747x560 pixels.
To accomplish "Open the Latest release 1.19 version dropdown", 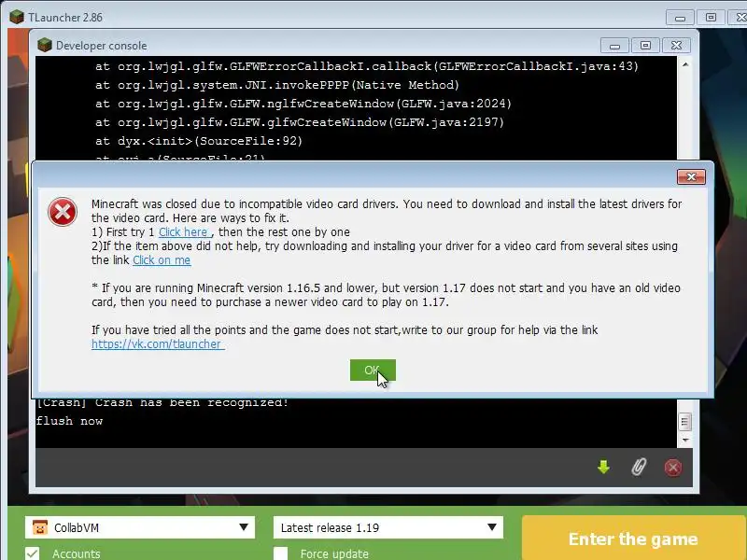I will tap(388, 527).
